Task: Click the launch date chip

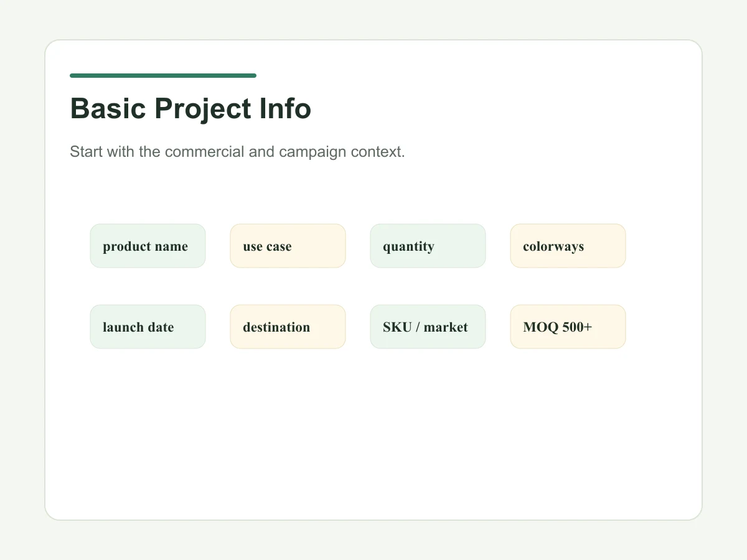Action: [x=148, y=327]
